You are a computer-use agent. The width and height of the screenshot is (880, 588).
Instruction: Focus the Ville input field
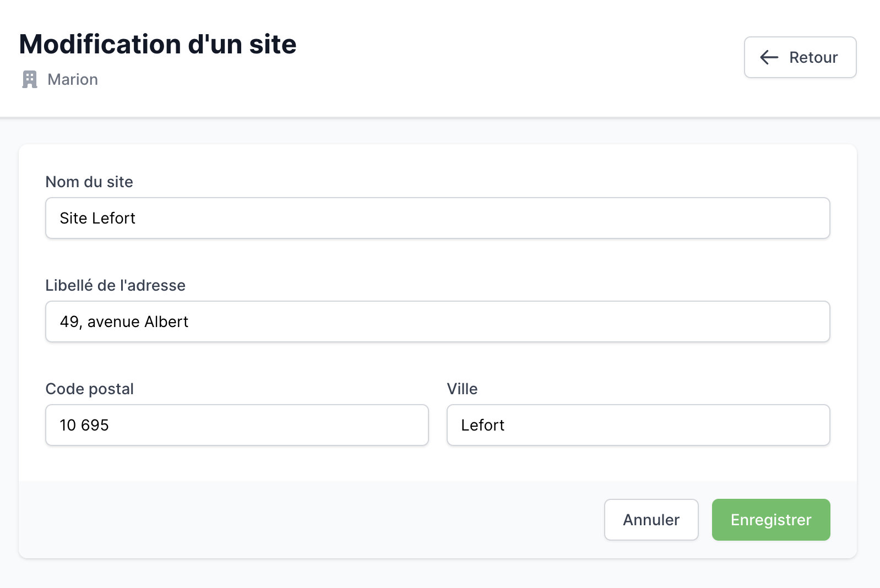(638, 425)
